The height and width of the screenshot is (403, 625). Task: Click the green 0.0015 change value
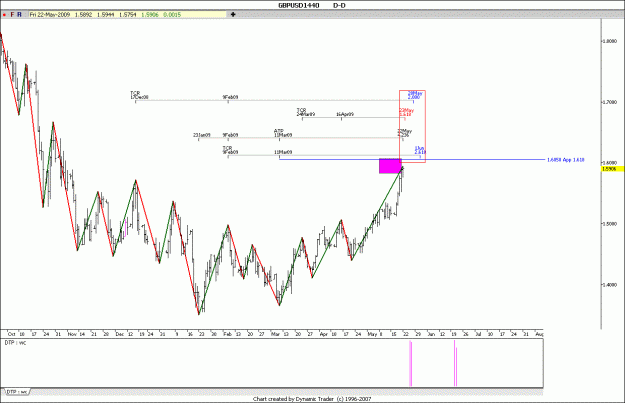point(172,15)
